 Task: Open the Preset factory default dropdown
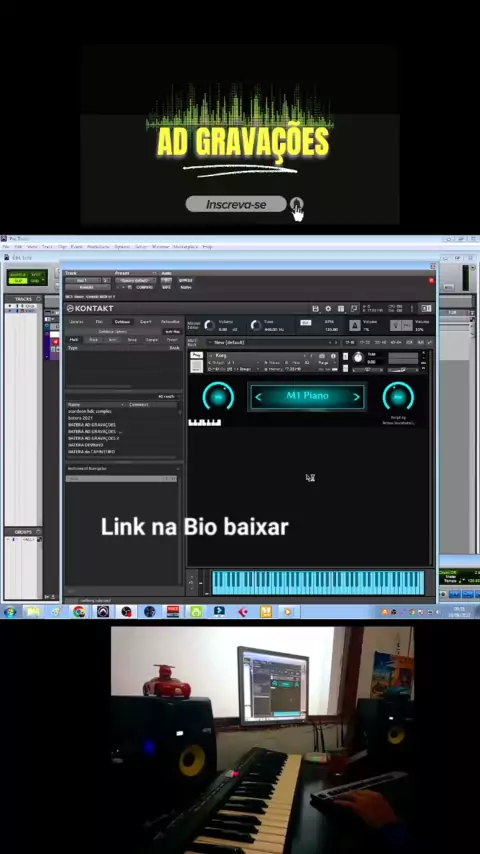click(135, 280)
